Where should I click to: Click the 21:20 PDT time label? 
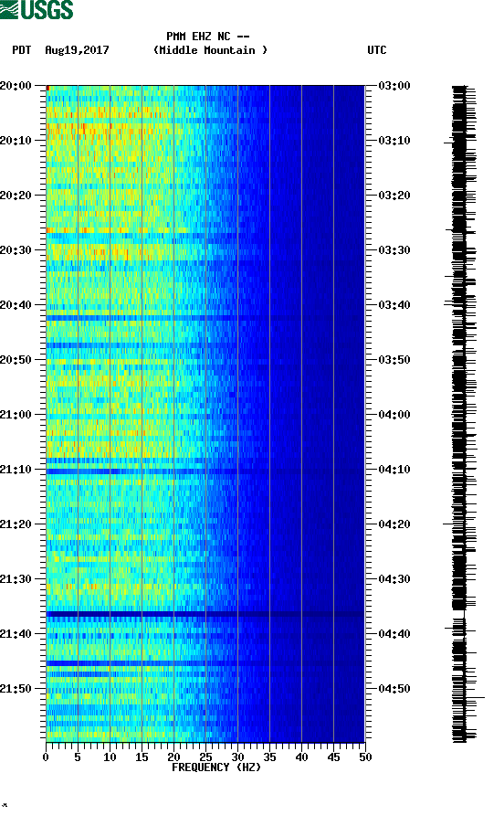[x=16, y=524]
